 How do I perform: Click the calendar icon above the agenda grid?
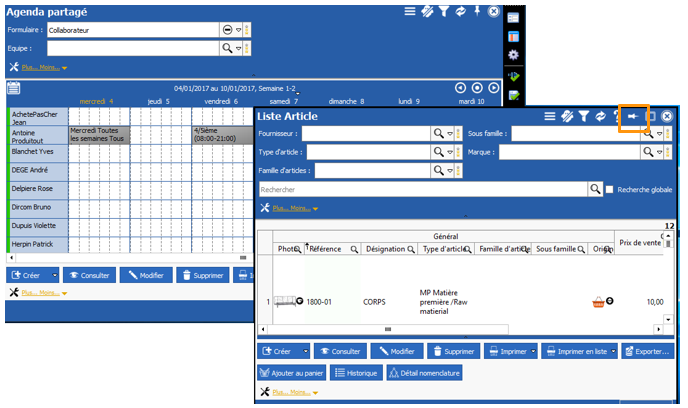14,88
